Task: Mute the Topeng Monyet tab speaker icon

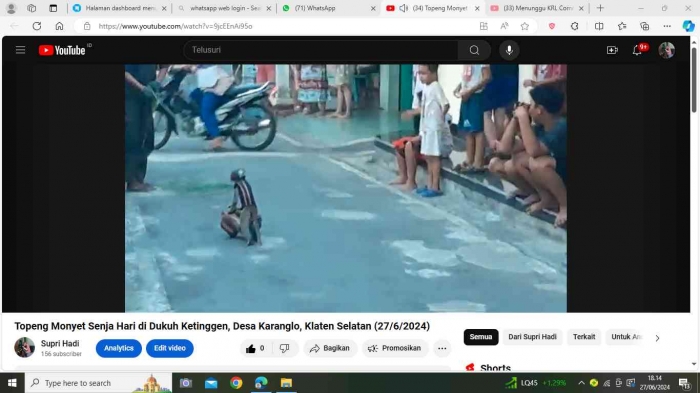Action: tap(404, 8)
